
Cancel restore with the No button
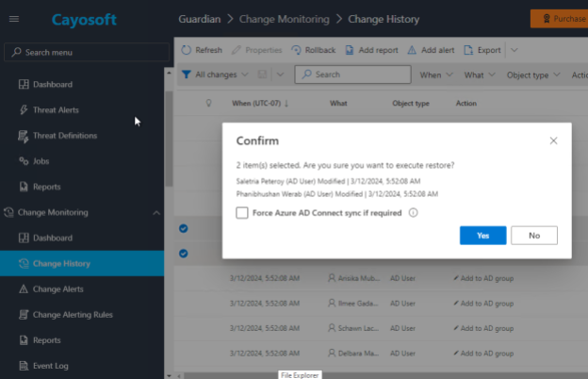pyautogui.click(x=534, y=236)
